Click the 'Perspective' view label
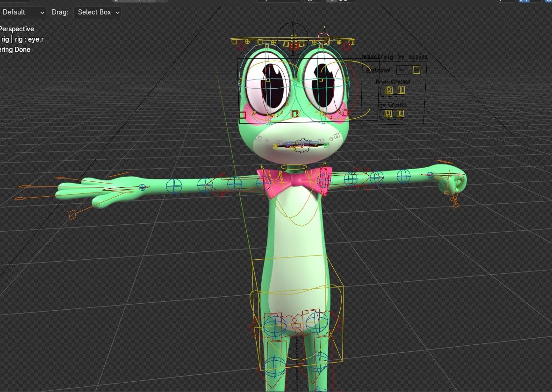The image size is (552, 392). click(17, 29)
